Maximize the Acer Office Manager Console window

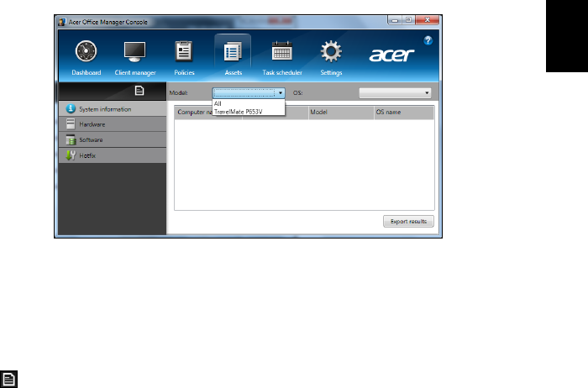tap(408, 20)
